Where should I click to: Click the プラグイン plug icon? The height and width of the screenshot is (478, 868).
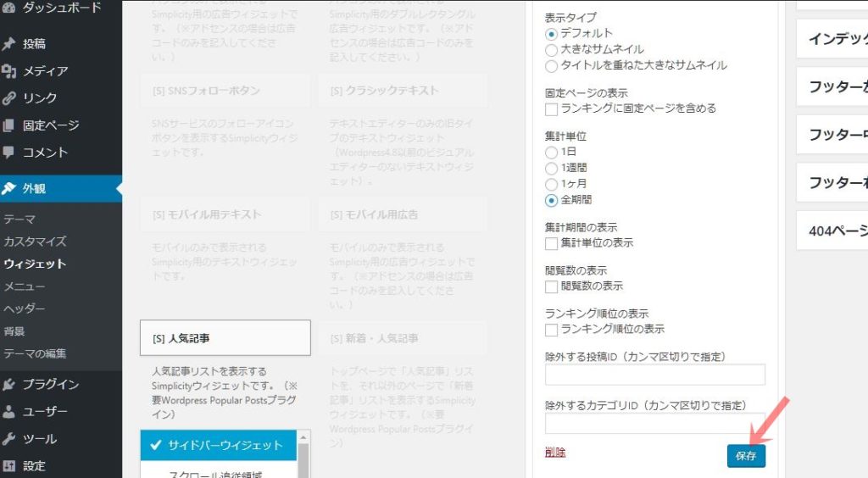[9, 385]
